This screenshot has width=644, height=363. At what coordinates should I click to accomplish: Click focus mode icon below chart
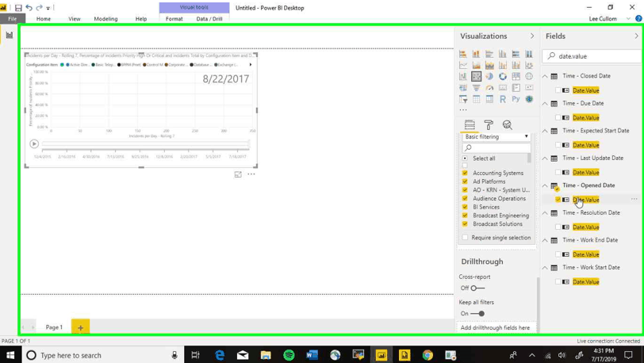point(238,174)
